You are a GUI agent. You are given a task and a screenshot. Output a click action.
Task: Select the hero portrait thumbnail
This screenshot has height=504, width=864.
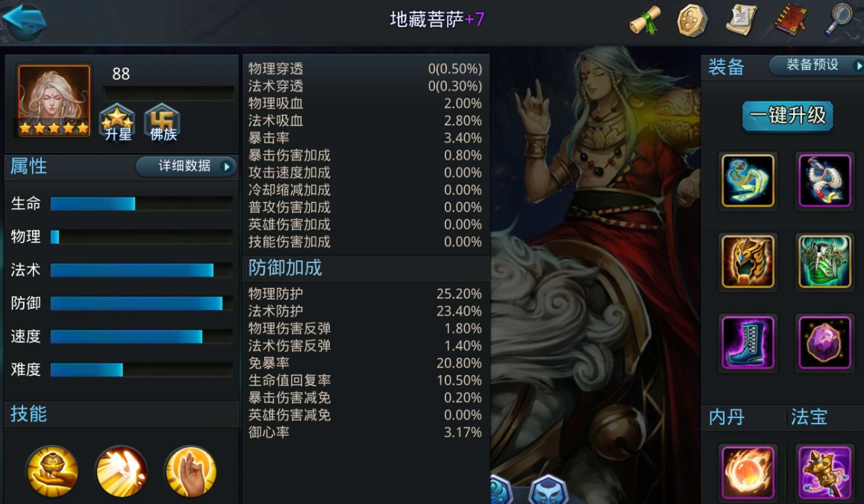coord(54,100)
